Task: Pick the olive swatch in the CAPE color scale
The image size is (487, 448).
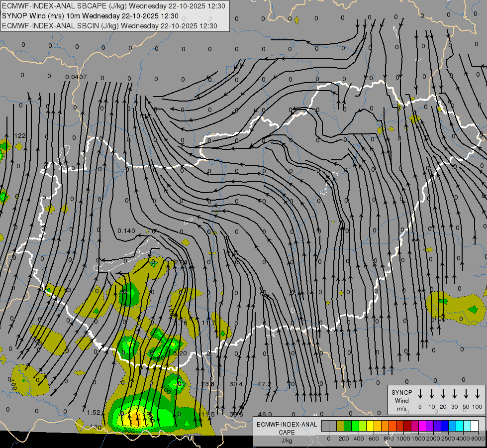Action: (x=340, y=426)
